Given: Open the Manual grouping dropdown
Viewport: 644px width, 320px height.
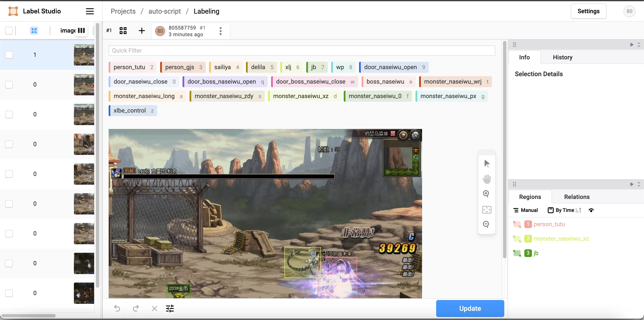Looking at the screenshot, I should 526,210.
